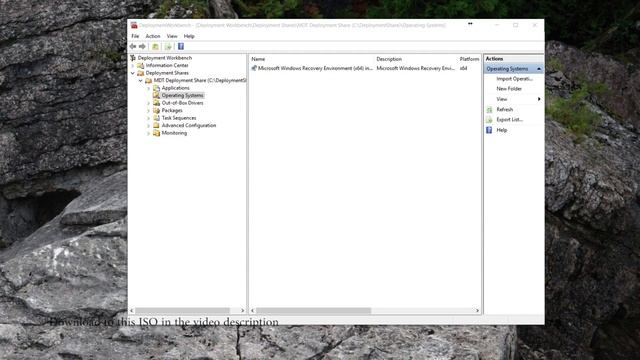Click the Export List icon in Actions pane
This screenshot has width=640, height=360.
click(489, 120)
